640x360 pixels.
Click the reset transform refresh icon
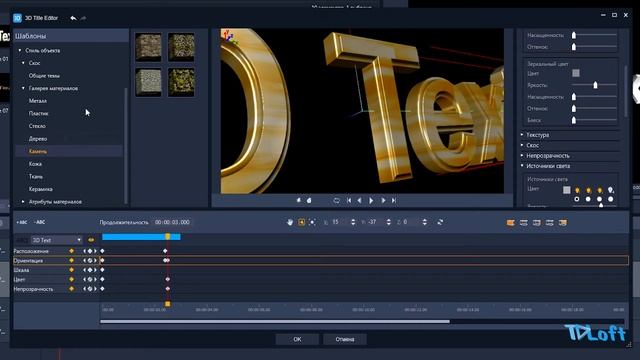(x=440, y=222)
